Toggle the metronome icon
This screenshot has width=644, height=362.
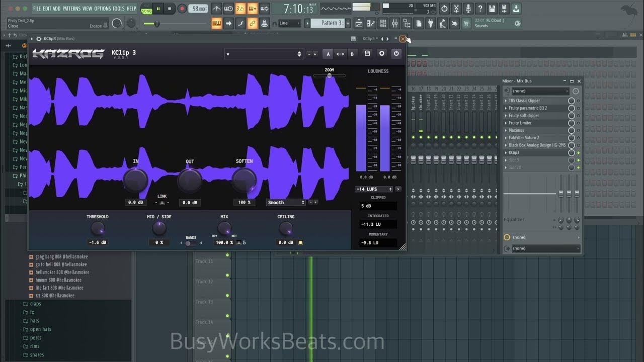click(216, 9)
